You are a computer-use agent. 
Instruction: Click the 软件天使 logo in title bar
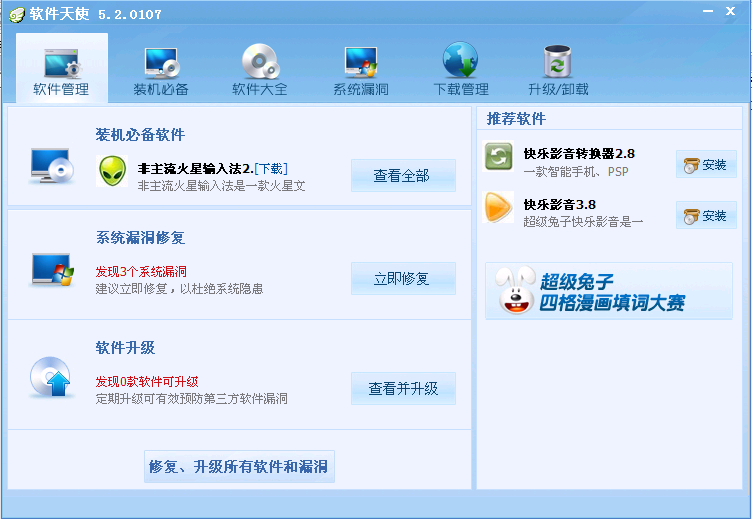click(17, 15)
